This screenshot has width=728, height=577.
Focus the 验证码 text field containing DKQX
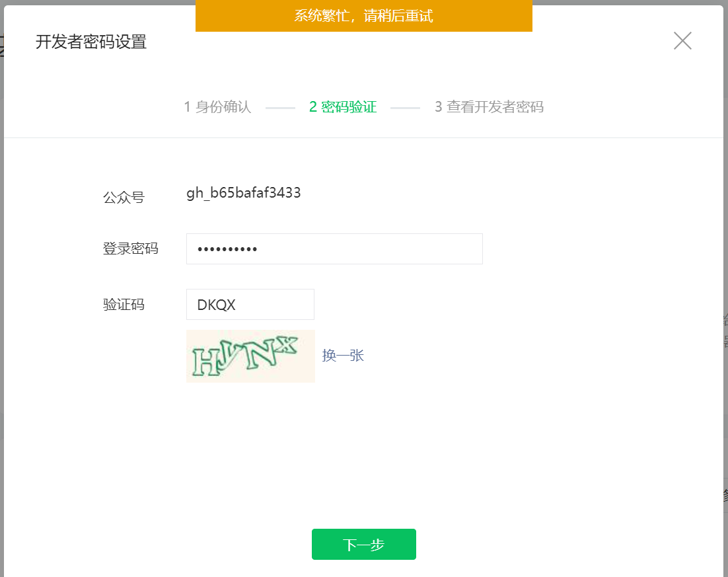click(x=250, y=304)
